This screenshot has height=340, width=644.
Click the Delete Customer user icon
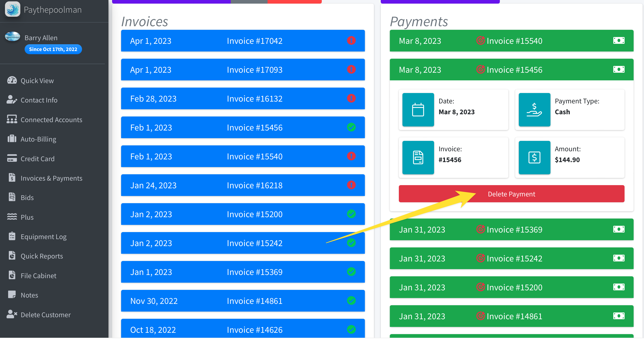(x=12, y=315)
